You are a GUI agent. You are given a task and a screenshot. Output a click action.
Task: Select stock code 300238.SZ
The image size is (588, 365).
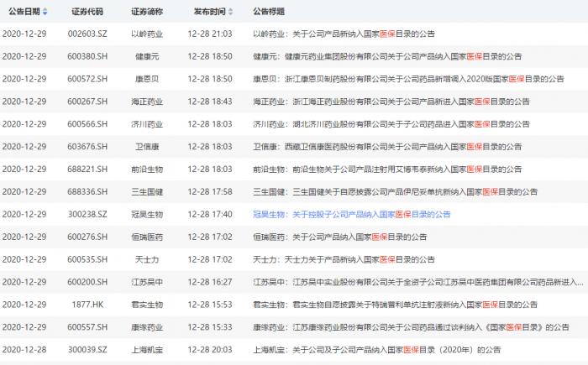point(87,214)
